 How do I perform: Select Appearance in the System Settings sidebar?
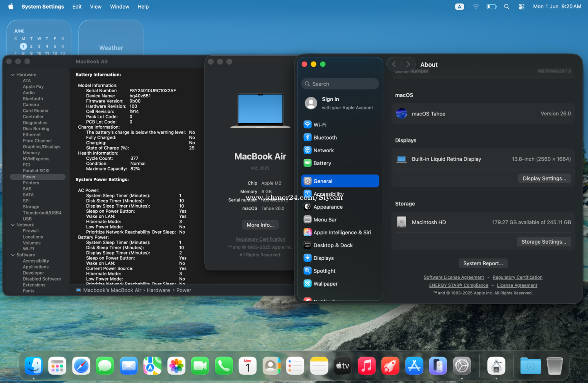coord(340,207)
